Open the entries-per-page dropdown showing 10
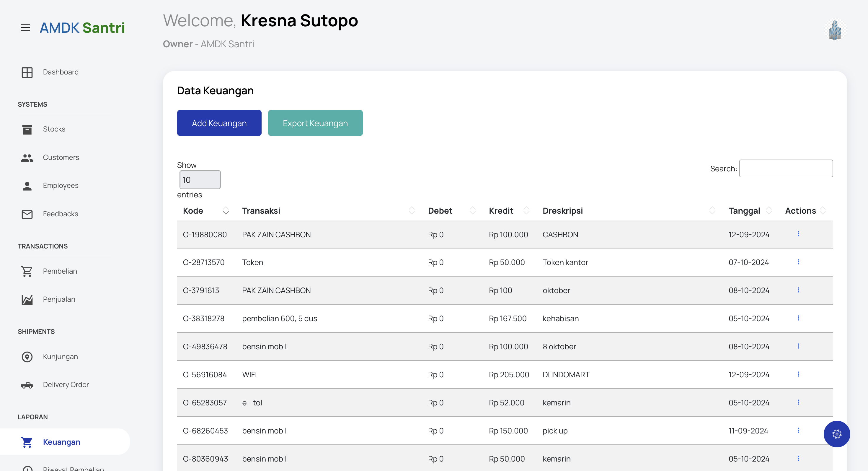The width and height of the screenshot is (868, 471). click(200, 180)
